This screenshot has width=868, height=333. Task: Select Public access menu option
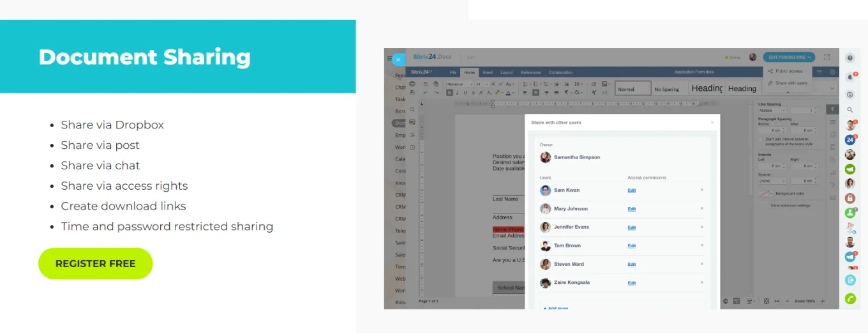click(789, 71)
